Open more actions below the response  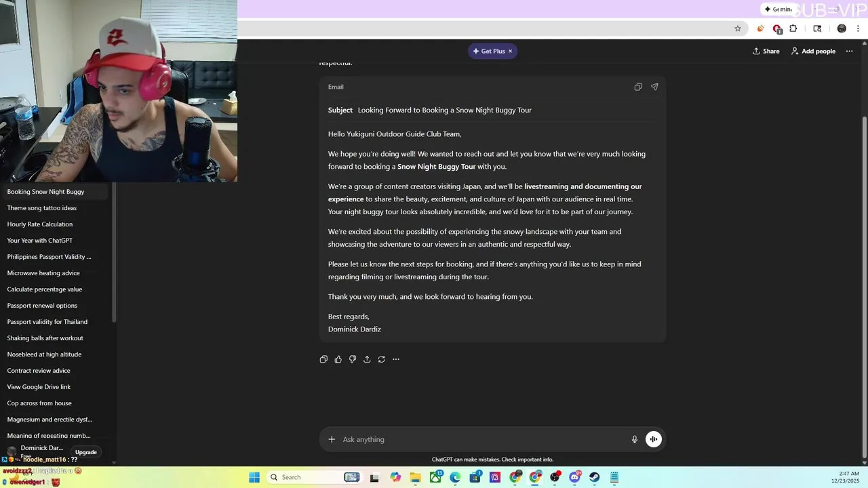coord(396,359)
